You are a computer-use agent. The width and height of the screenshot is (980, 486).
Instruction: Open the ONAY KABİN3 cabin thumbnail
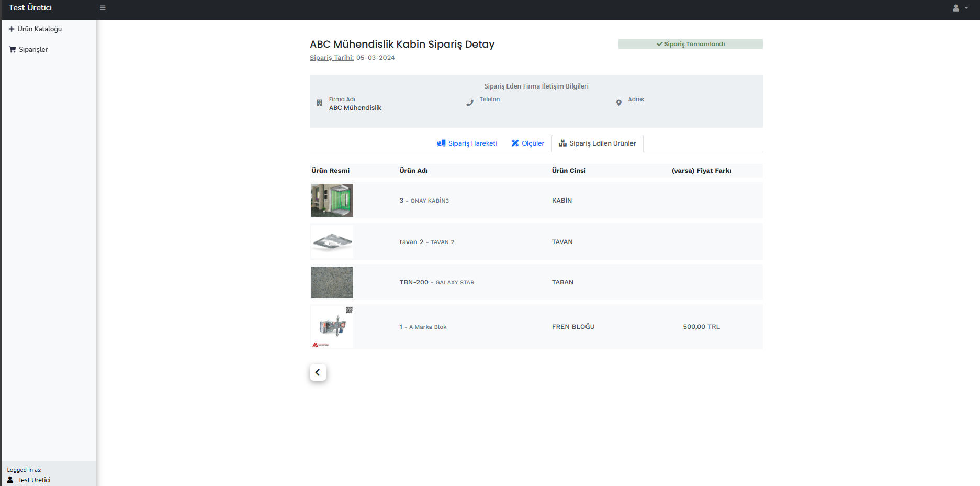coord(332,200)
